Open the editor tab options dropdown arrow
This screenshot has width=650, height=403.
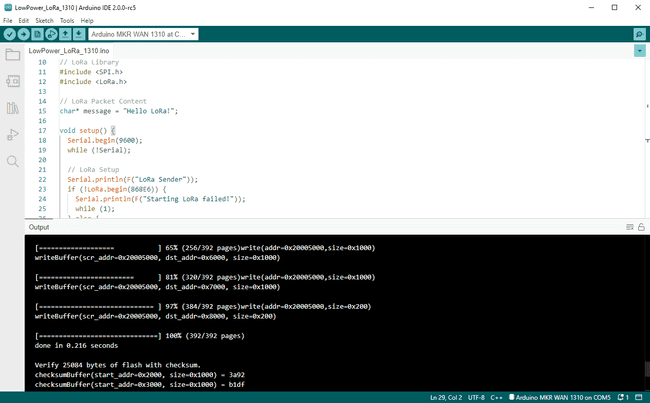[639, 50]
